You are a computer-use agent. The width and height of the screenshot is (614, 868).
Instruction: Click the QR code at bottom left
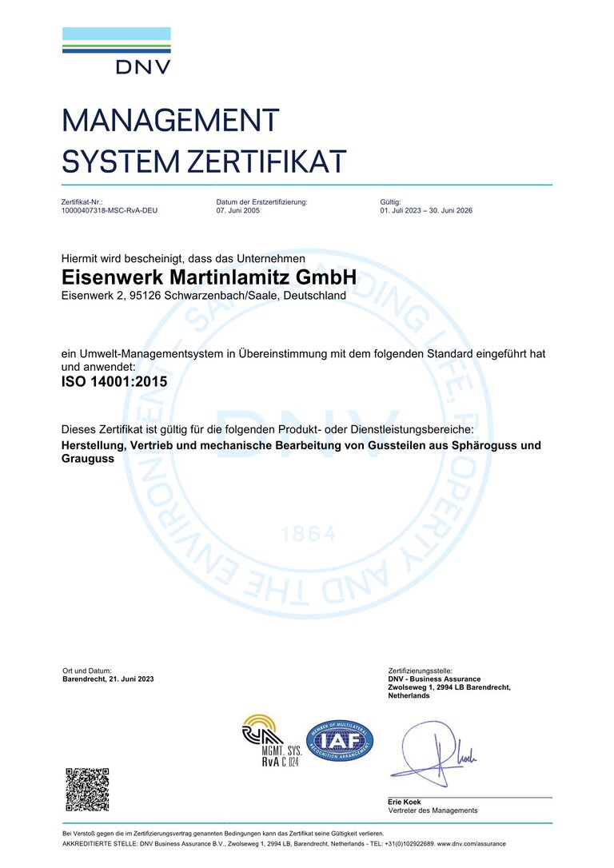coord(87,790)
